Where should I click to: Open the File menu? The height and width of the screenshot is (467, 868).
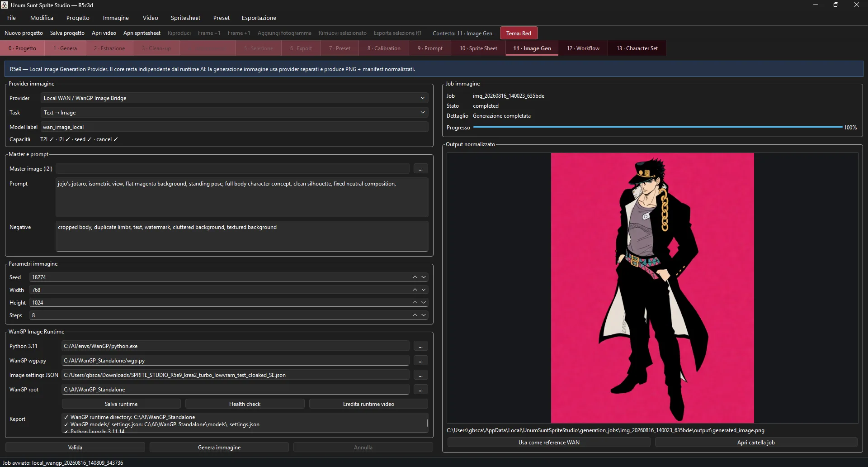click(x=11, y=18)
